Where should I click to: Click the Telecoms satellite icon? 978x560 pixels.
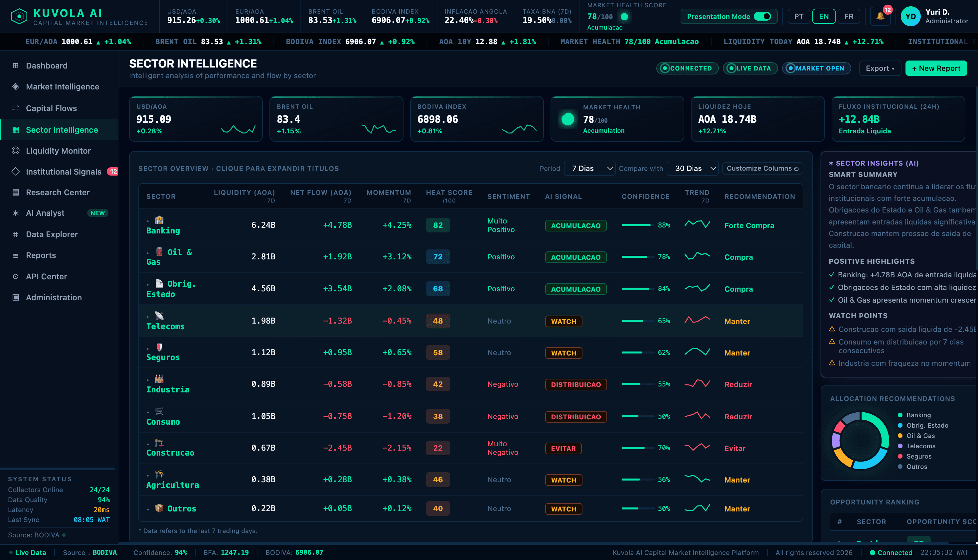point(159,316)
